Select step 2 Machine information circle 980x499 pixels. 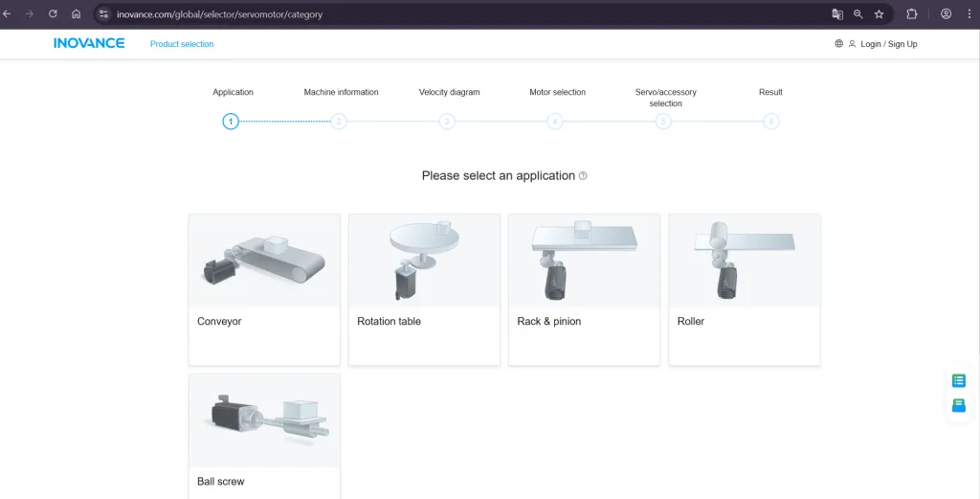339,122
